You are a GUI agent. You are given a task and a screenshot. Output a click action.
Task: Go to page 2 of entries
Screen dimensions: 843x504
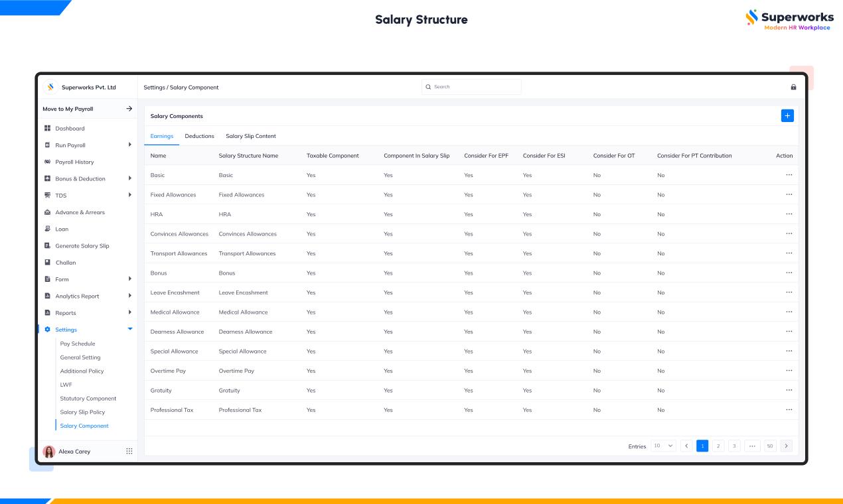point(718,446)
